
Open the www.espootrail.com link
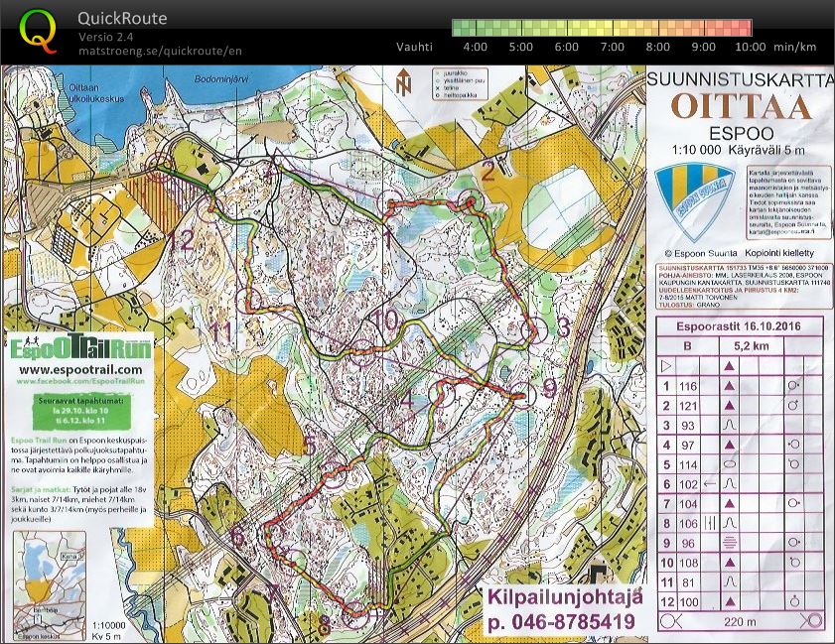80,370
